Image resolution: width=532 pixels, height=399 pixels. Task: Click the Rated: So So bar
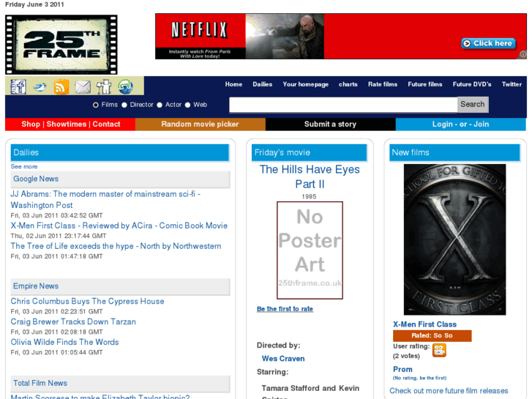(432, 335)
